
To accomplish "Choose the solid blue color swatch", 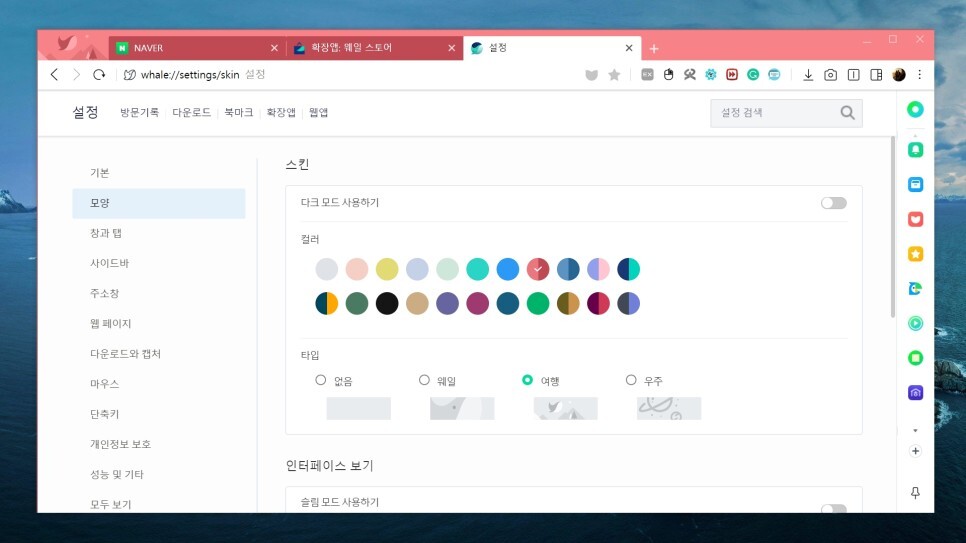I will point(508,269).
